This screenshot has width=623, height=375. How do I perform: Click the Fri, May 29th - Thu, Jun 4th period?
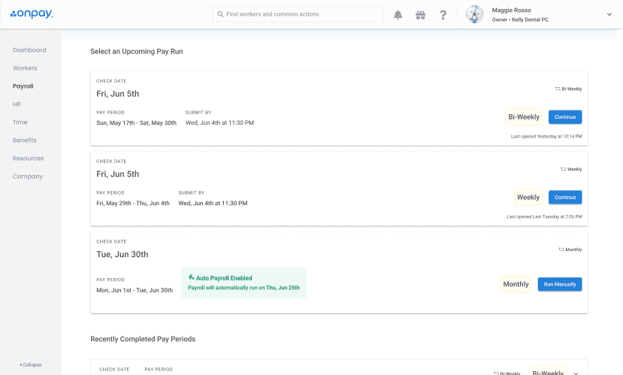click(x=133, y=203)
